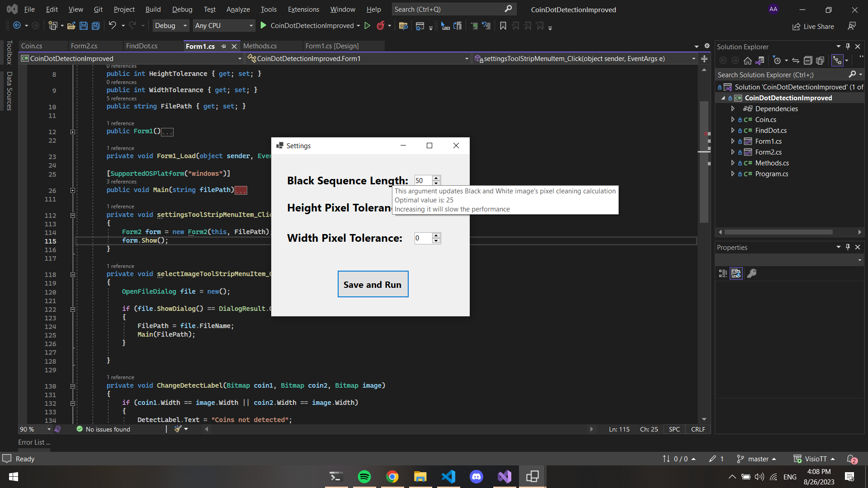Click the Save and Run button
Image resolution: width=868 pixels, height=488 pixels.
pyautogui.click(x=373, y=284)
